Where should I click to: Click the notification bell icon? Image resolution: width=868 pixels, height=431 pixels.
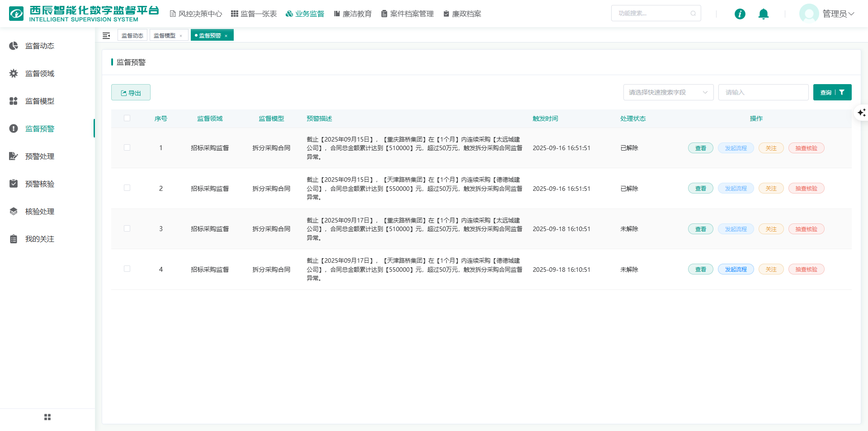763,14
